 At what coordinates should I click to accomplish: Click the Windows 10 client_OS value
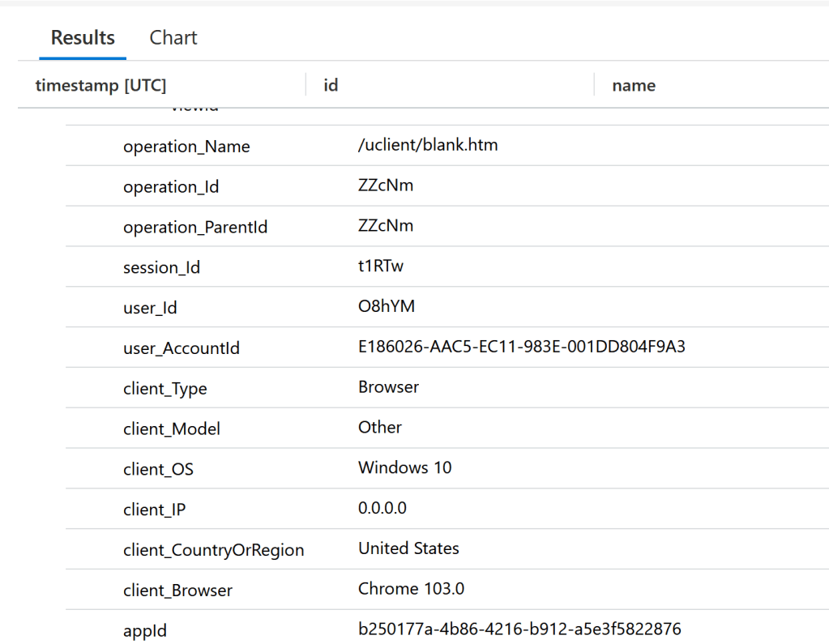404,467
